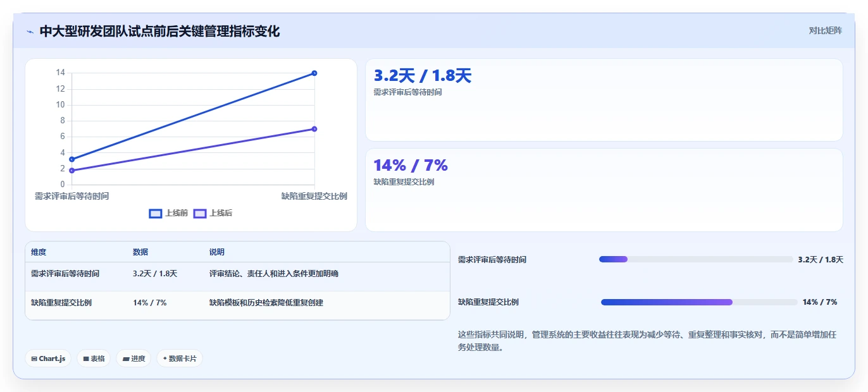The image size is (868, 392).
Task: Click the 上线后 data point at value 7
Action: click(314, 129)
